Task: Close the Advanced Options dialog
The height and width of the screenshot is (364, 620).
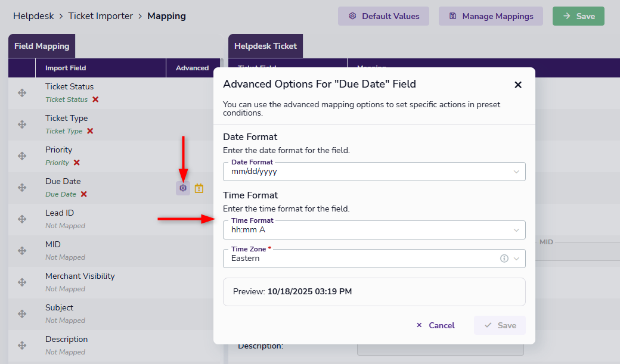Action: [518, 85]
